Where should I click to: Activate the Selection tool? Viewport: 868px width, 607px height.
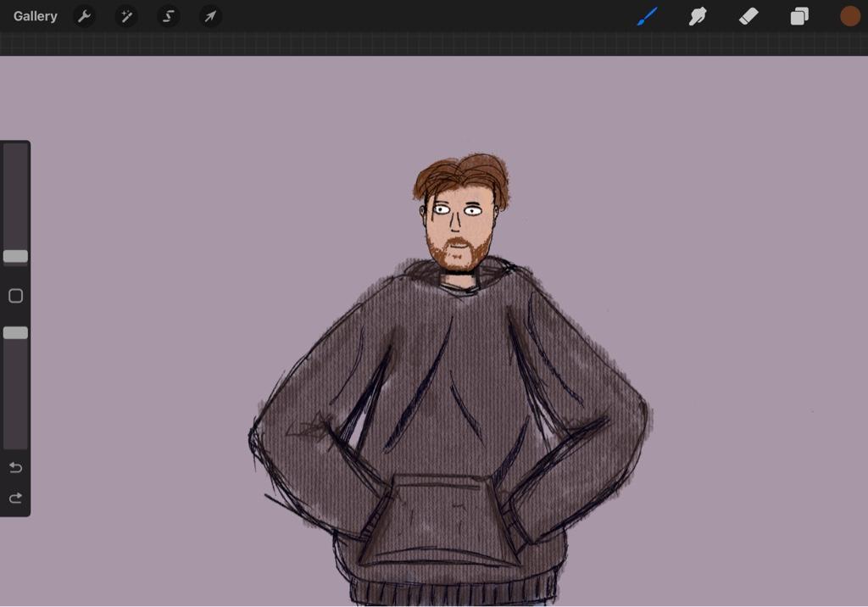pyautogui.click(x=169, y=16)
